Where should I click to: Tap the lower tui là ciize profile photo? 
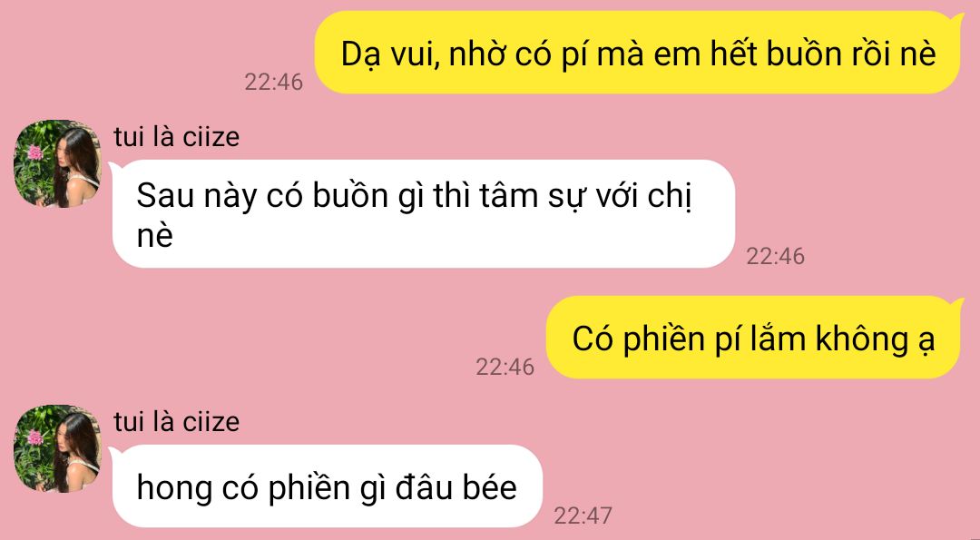57,448
